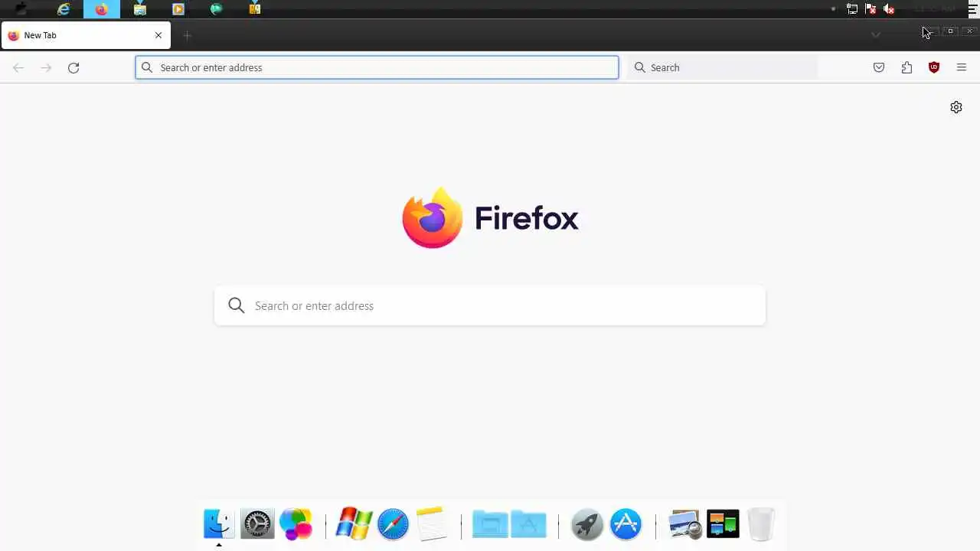This screenshot has width=980, height=551.
Task: Open the Action Center flag icon
Action: pos(871,9)
